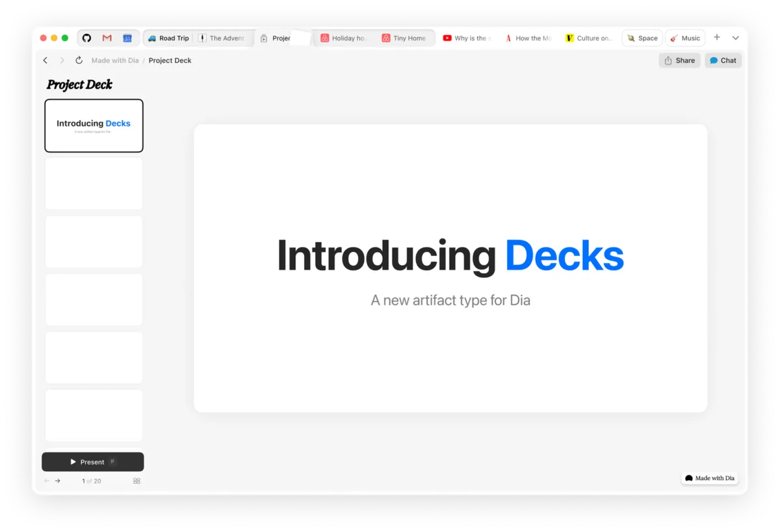
Task: Share the deck
Action: click(679, 60)
